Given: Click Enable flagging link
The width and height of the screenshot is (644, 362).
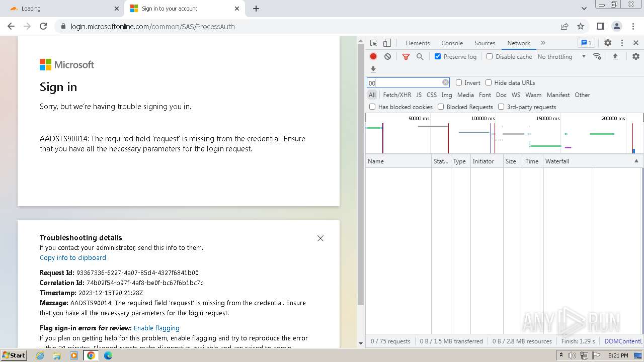Looking at the screenshot, I should (156, 328).
